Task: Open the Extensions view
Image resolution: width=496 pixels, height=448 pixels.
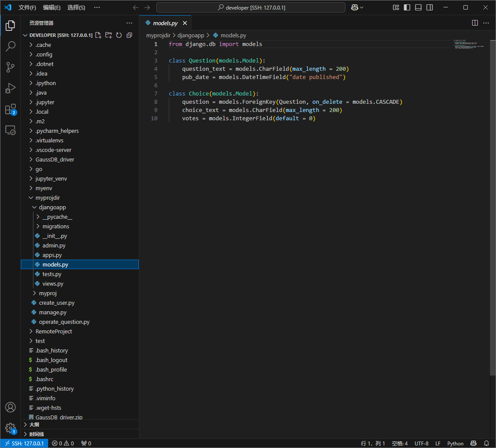Action: pos(10,109)
